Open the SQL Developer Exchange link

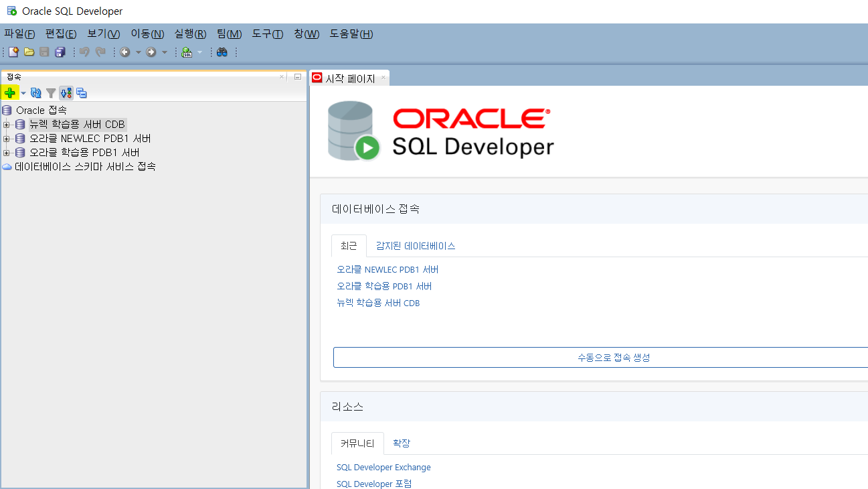[x=383, y=468]
